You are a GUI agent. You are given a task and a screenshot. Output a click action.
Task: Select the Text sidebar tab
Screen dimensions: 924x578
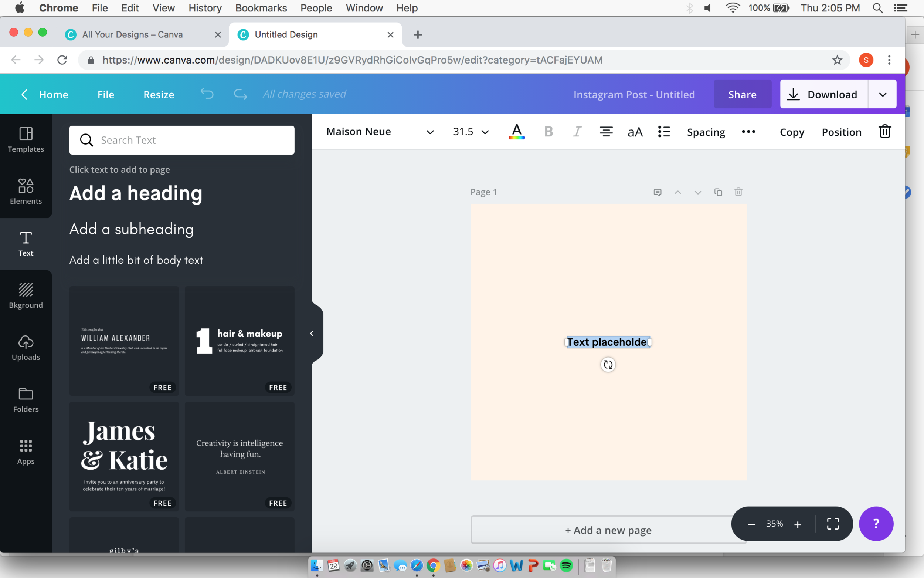click(x=26, y=244)
